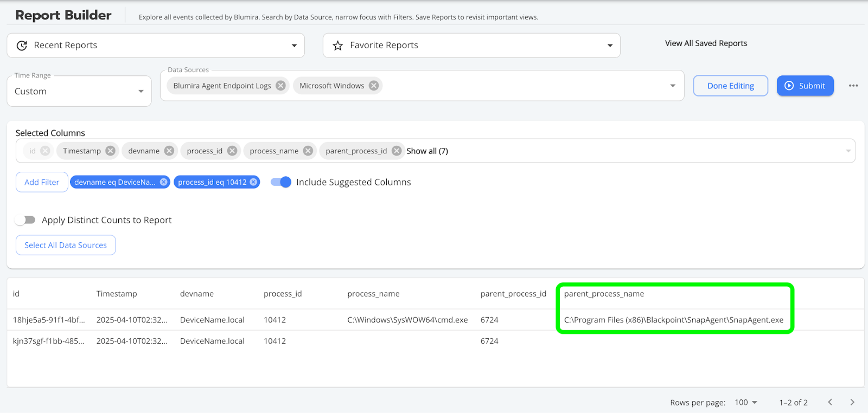Viewport: 868px width, 413px height.
Task: Expand the Favorite Reports dropdown
Action: pyautogui.click(x=610, y=46)
